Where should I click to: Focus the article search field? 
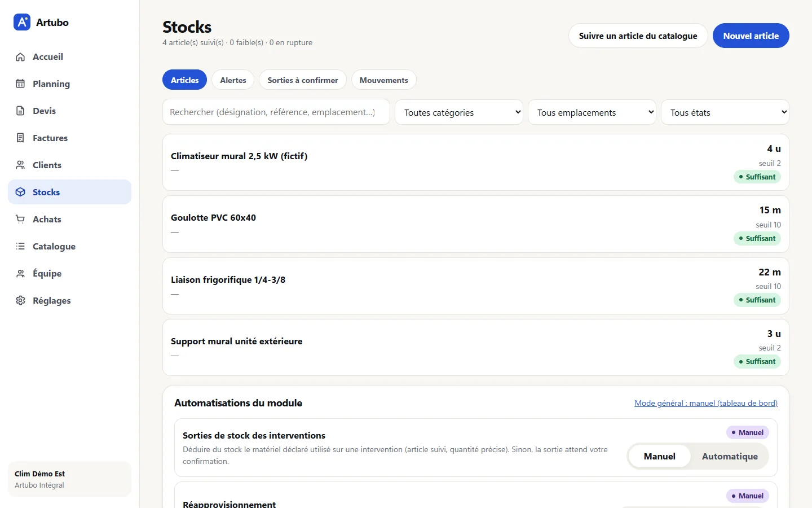pyautogui.click(x=276, y=112)
